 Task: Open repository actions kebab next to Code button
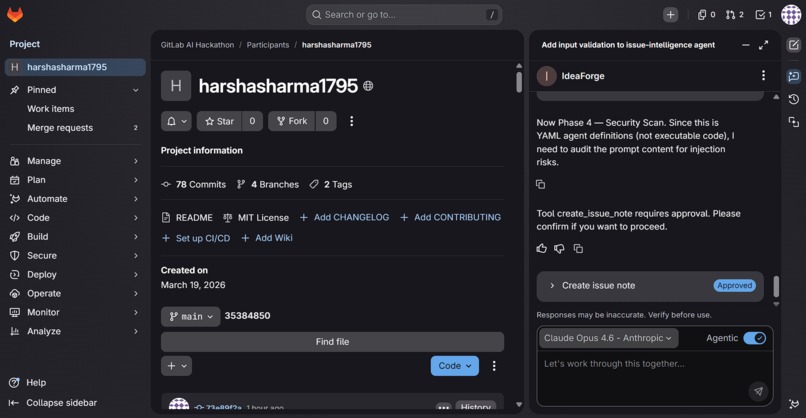[494, 366]
